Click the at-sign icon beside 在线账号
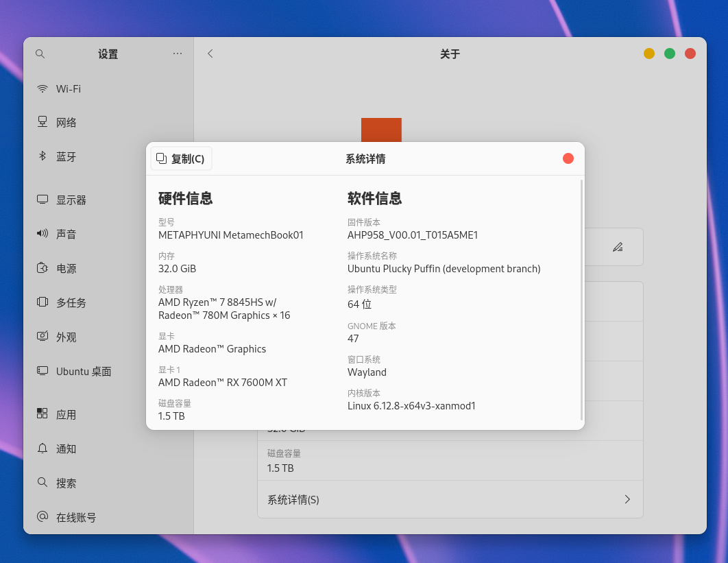The width and height of the screenshot is (728, 563). 43,516
